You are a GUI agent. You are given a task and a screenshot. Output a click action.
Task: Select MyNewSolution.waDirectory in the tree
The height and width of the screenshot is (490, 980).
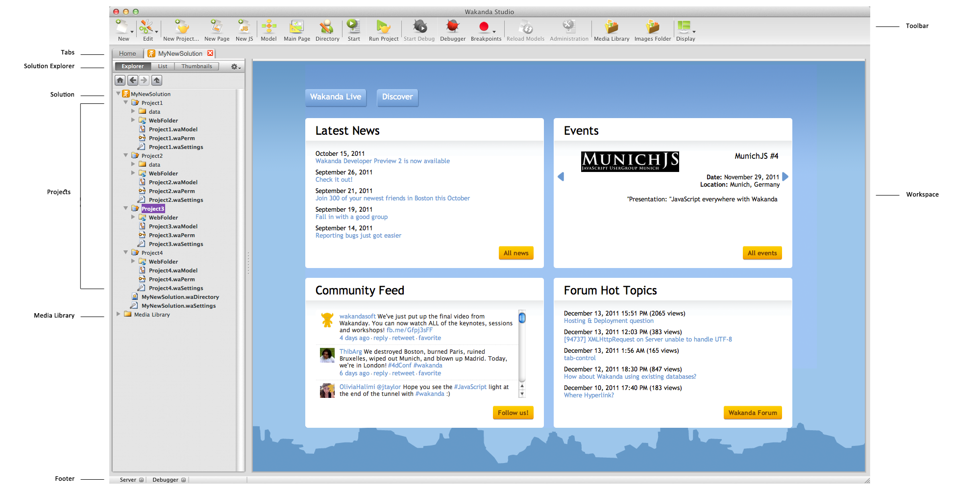point(180,297)
